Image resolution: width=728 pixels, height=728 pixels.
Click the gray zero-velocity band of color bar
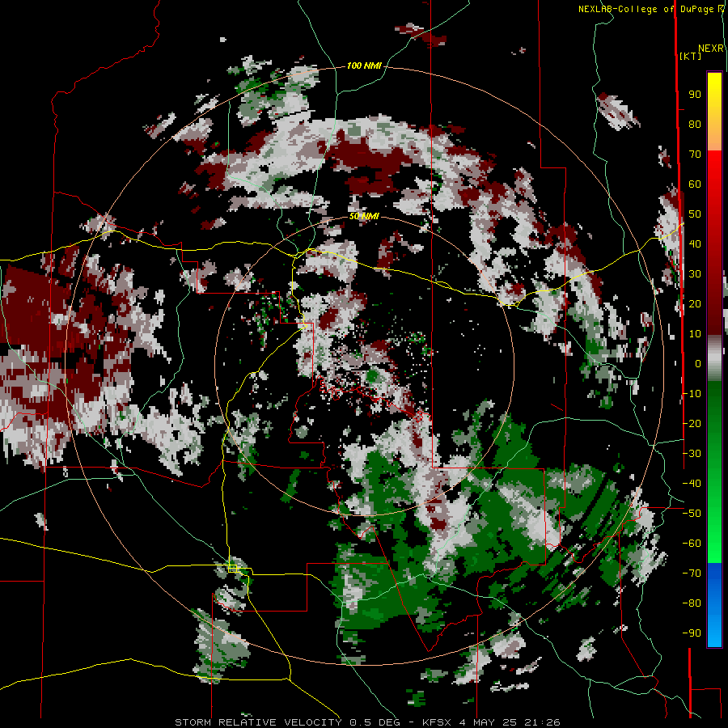coord(714,358)
